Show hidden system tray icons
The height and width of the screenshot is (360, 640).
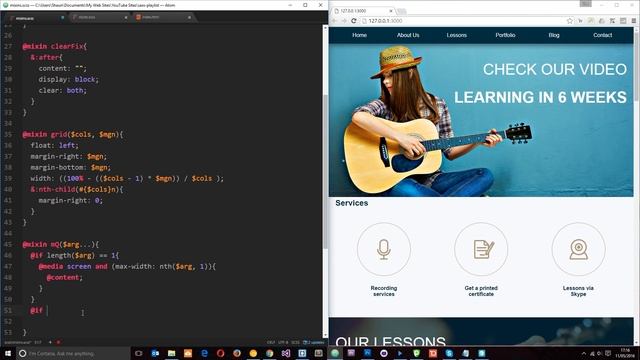(x=584, y=353)
